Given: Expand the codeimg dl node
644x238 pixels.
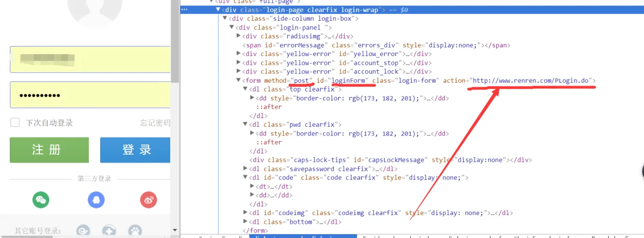Looking at the screenshot, I should [x=245, y=213].
